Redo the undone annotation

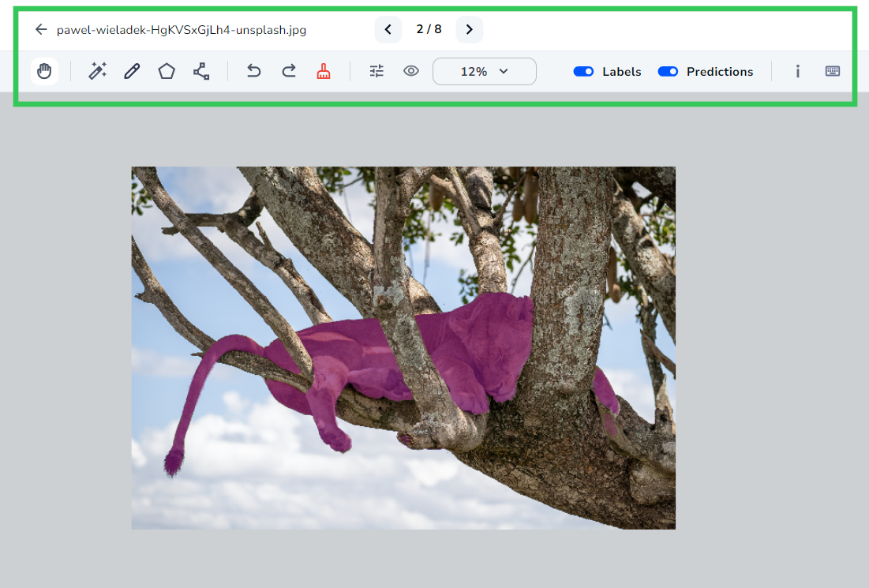pyautogui.click(x=289, y=71)
